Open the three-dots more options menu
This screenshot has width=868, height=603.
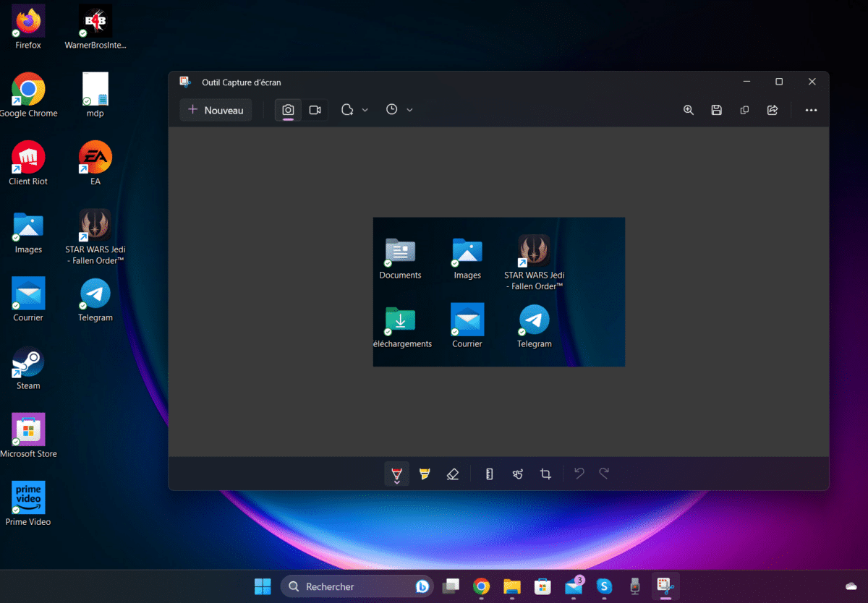tap(811, 110)
